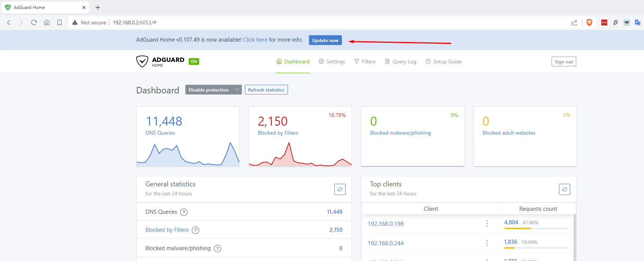644x261 pixels.
Task: Click the browser forward arrow
Action: (21, 22)
